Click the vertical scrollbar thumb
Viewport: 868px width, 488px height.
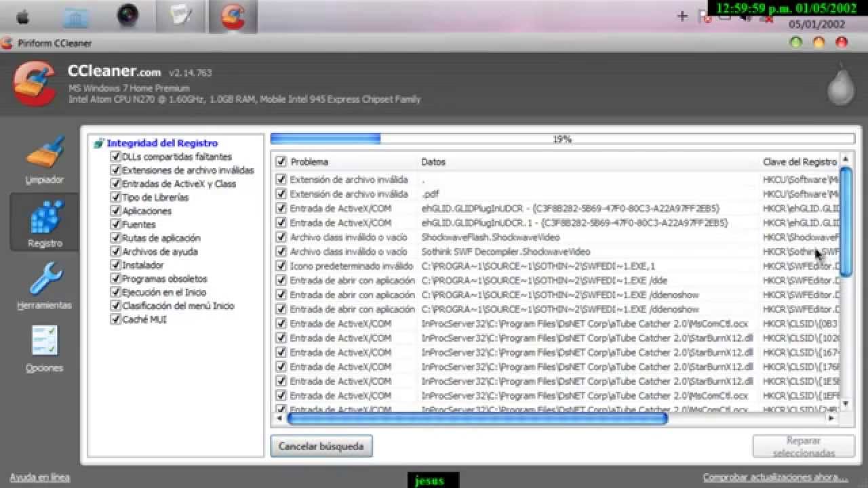click(x=846, y=221)
